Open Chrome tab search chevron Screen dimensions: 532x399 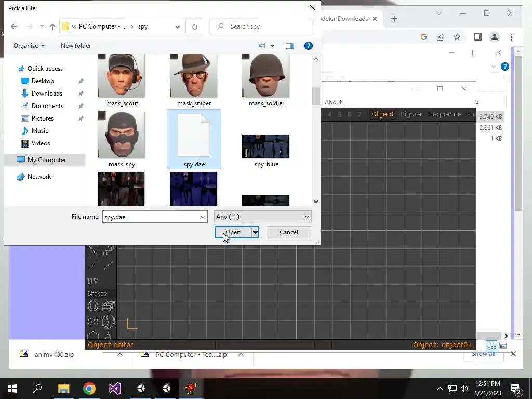438,13
